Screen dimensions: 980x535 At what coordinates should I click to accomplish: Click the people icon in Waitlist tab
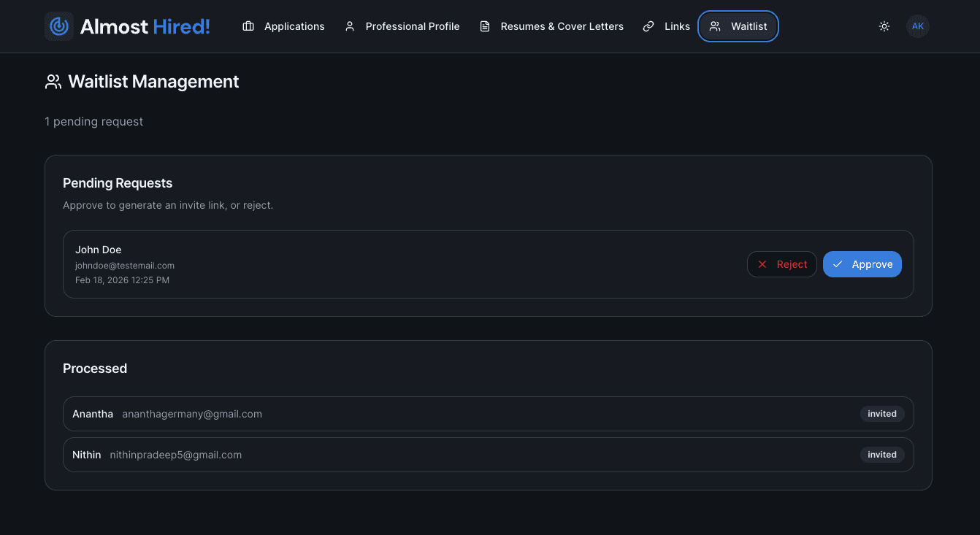[715, 26]
